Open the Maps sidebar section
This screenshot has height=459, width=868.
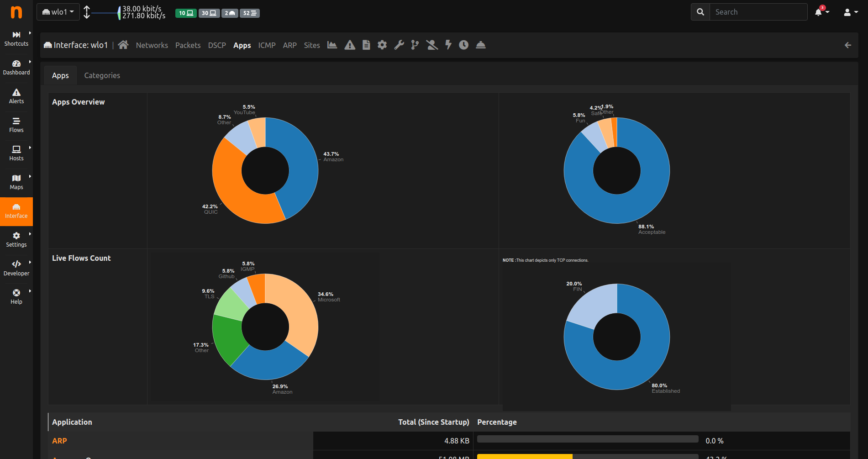16,181
